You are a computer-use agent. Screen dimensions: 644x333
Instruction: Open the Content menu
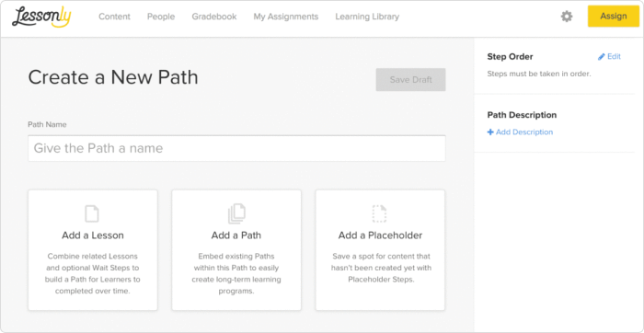(115, 17)
